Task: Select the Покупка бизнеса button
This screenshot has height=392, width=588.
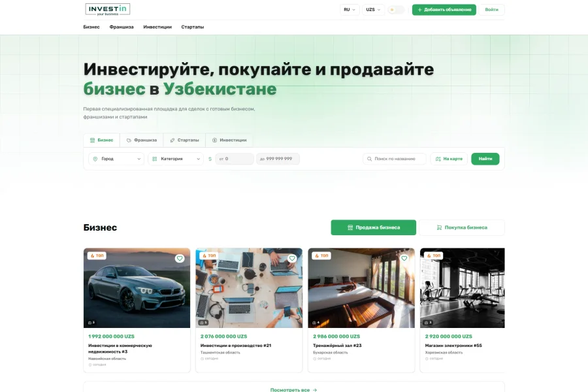Action: pyautogui.click(x=462, y=227)
